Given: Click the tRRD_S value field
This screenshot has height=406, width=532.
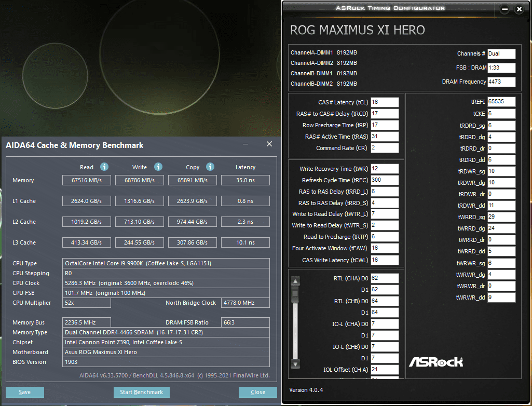Looking at the screenshot, I should [385, 203].
